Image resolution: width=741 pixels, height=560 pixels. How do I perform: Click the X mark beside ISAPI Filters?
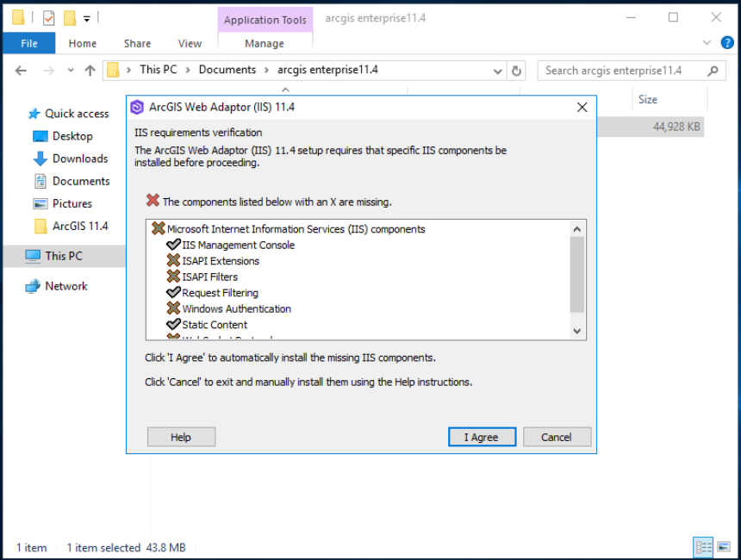(173, 276)
